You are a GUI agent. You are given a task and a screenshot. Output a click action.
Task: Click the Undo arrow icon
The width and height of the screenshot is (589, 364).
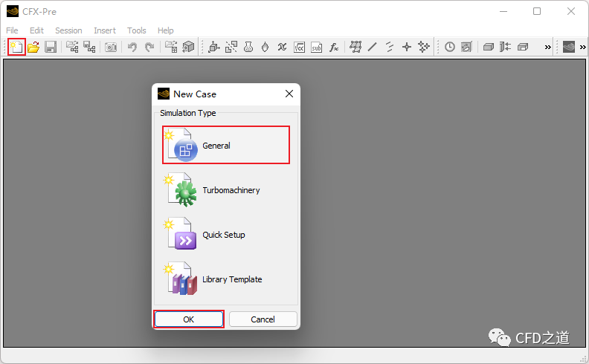coord(132,47)
